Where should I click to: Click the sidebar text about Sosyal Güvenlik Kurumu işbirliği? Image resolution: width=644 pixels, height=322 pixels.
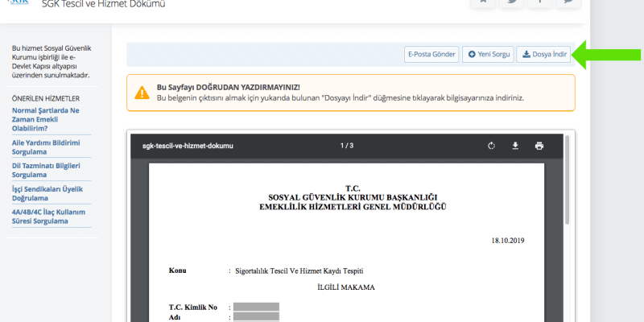point(52,62)
